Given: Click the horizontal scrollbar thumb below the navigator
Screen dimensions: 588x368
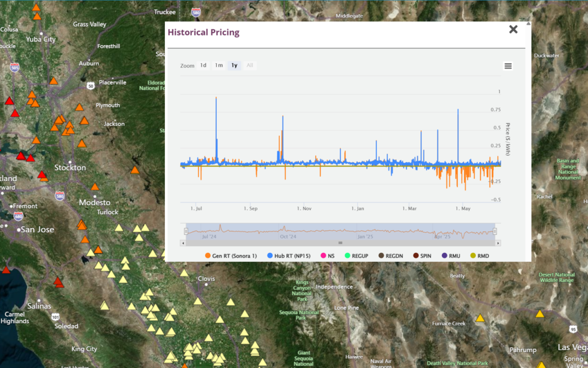Looking at the screenshot, I should 340,243.
